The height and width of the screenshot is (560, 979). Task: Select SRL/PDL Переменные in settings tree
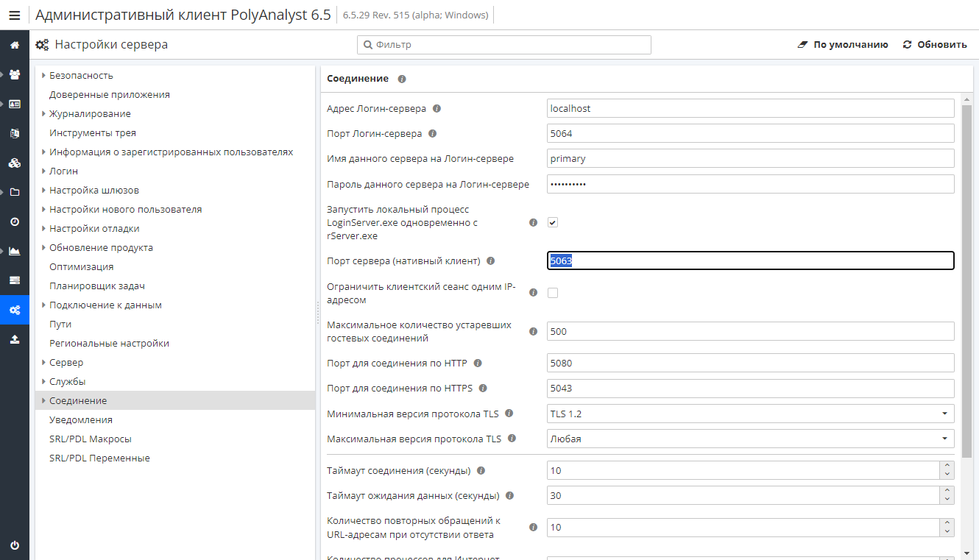99,458
